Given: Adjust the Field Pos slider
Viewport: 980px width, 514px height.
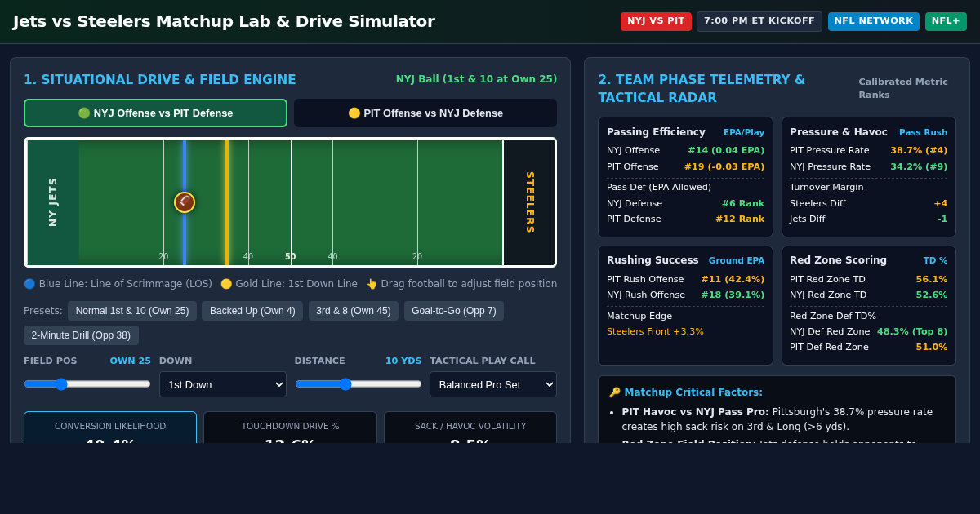Looking at the screenshot, I should pyautogui.click(x=87, y=383).
